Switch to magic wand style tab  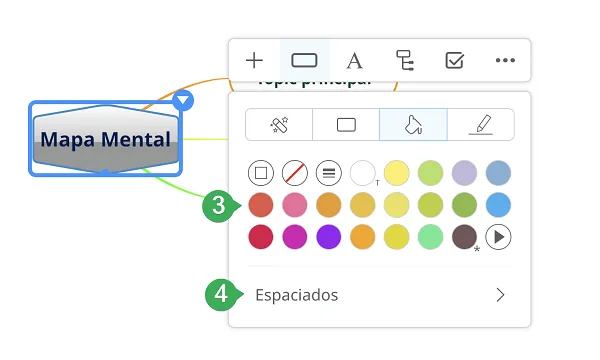[x=279, y=125]
